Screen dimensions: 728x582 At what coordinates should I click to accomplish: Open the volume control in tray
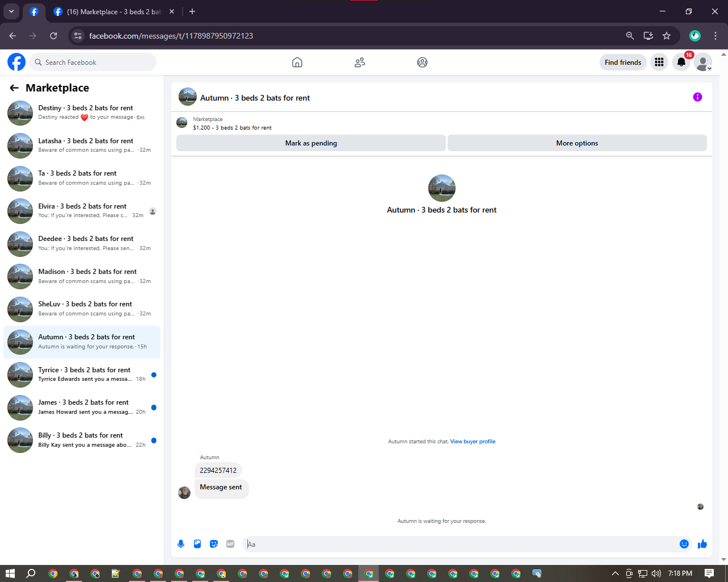pyautogui.click(x=656, y=573)
